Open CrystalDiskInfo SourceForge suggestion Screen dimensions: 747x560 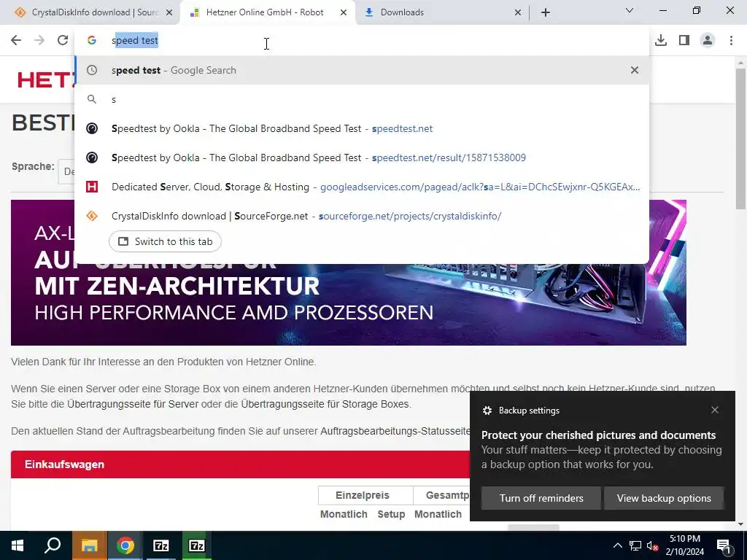point(362,216)
